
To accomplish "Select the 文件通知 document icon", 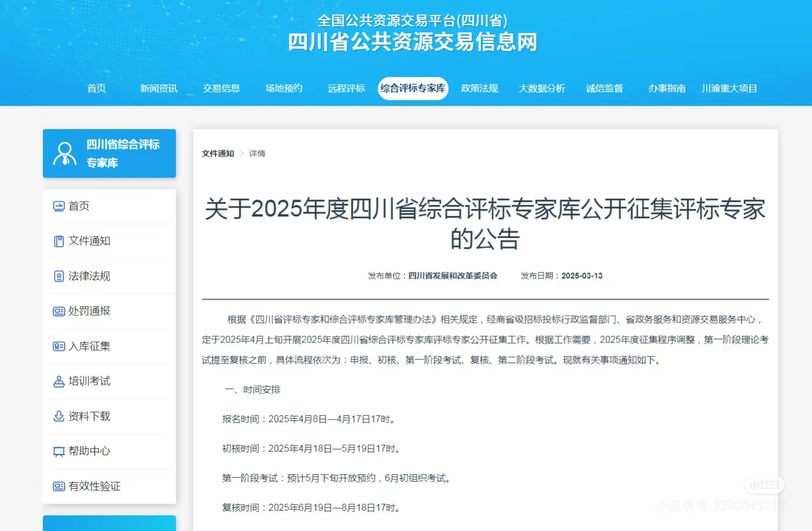I will coord(58,241).
